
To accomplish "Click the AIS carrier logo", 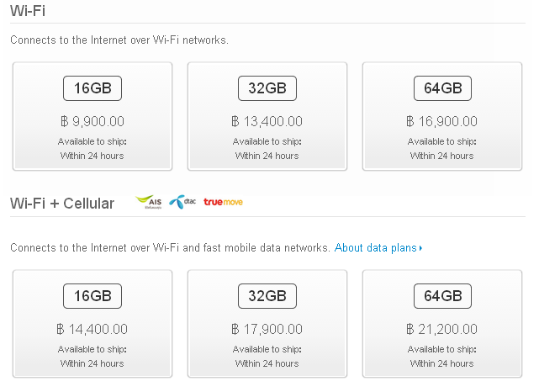I will pos(149,202).
